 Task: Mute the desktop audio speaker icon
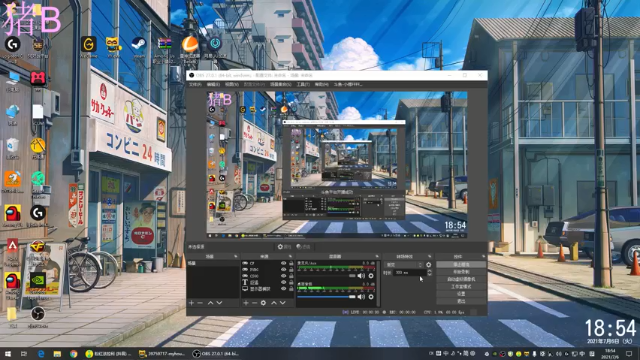pyautogui.click(x=361, y=297)
